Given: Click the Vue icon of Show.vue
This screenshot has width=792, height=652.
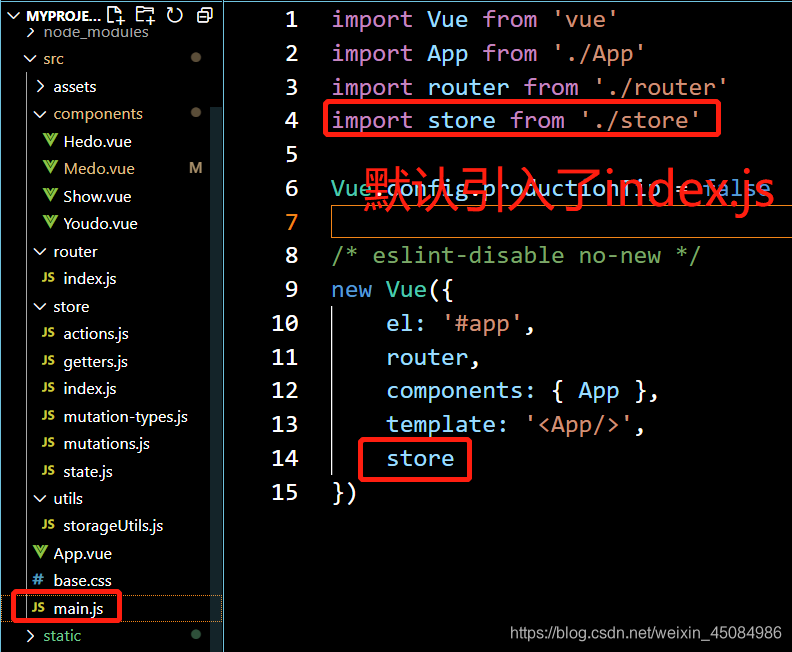Looking at the screenshot, I should (x=50, y=194).
